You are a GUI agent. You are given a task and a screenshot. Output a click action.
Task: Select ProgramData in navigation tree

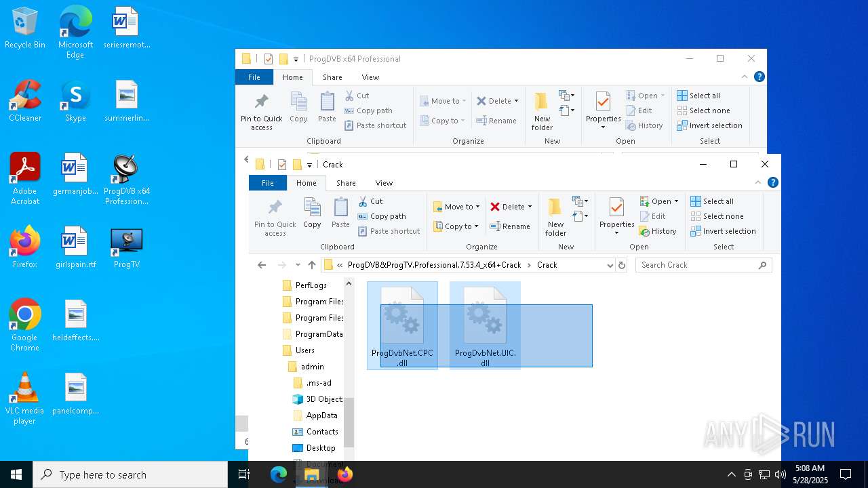(x=312, y=334)
